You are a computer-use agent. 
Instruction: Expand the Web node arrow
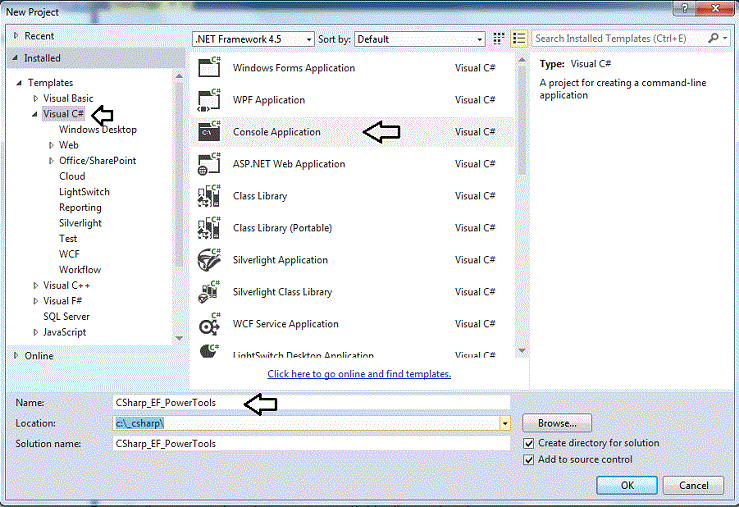[51, 145]
